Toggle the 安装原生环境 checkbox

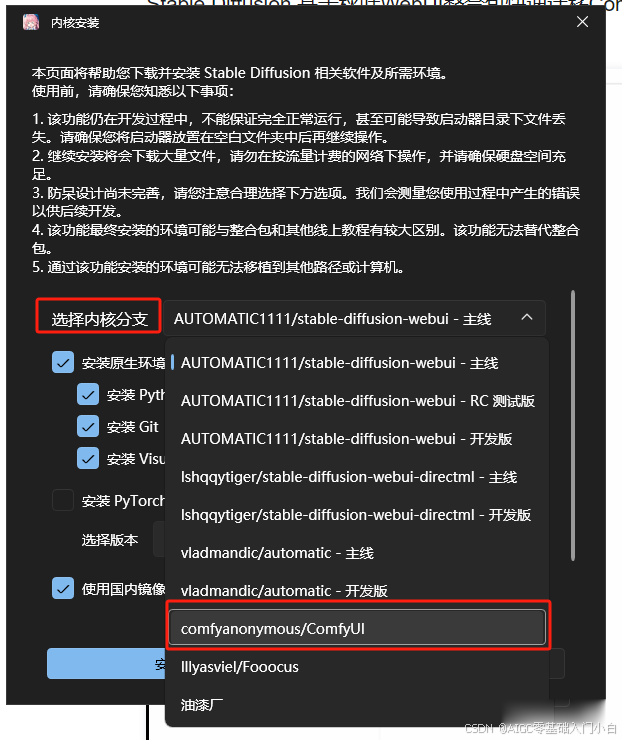63,362
